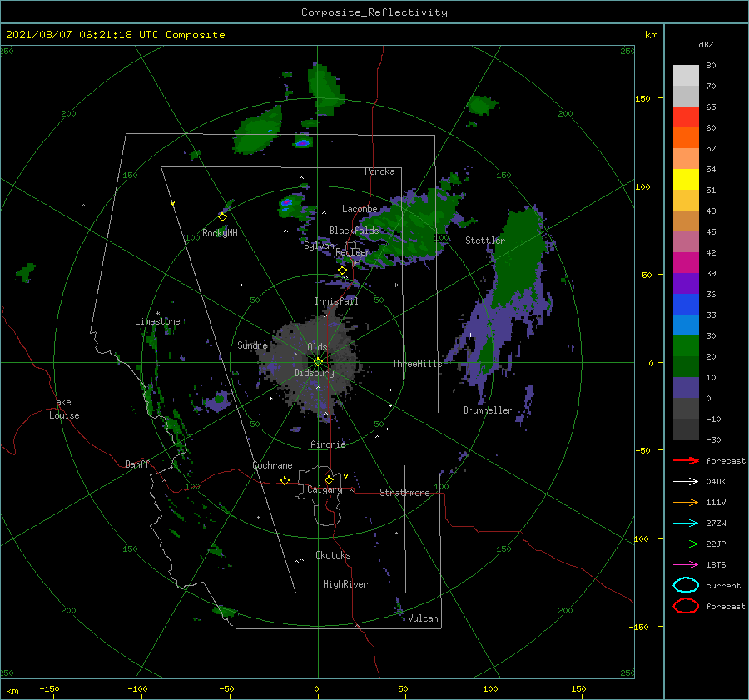The height and width of the screenshot is (700, 749).
Task: Click the -150 tick on bottom axis
Action: click(49, 688)
